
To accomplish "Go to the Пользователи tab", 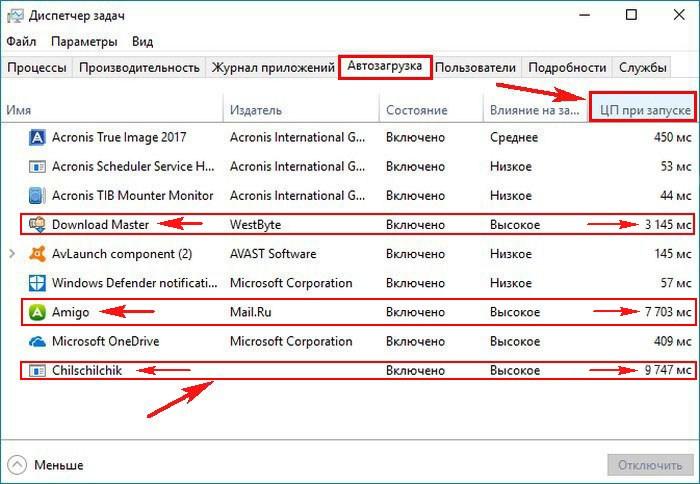I will pyautogui.click(x=475, y=67).
